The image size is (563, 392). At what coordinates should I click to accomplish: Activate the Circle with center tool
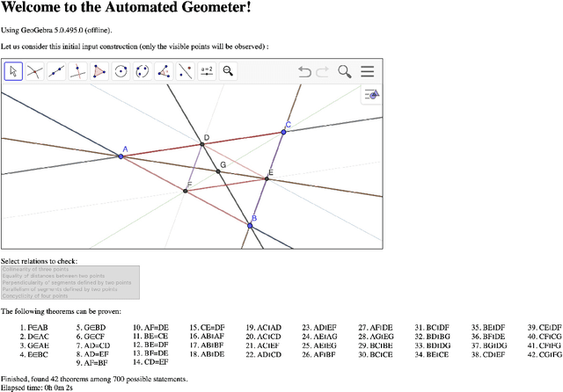121,72
